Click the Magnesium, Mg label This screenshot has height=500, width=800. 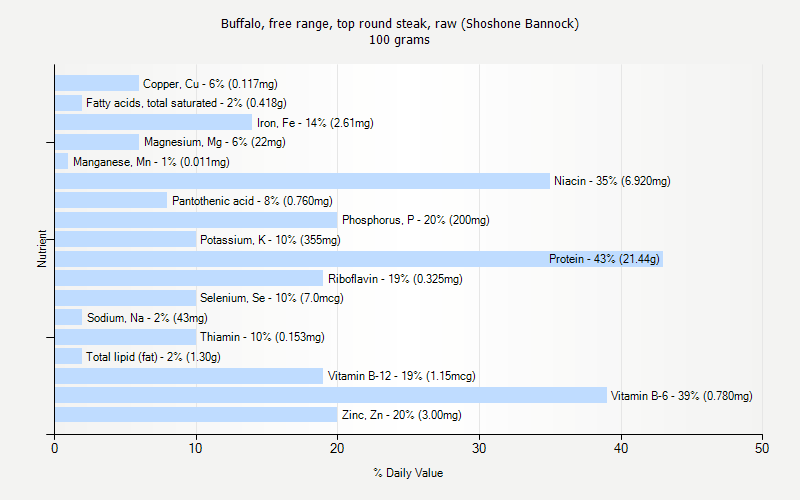tap(214, 142)
